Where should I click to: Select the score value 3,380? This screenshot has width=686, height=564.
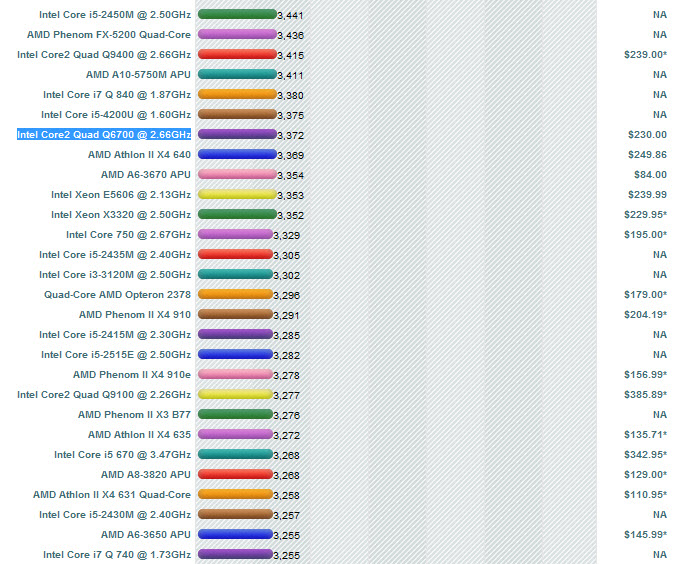point(290,96)
